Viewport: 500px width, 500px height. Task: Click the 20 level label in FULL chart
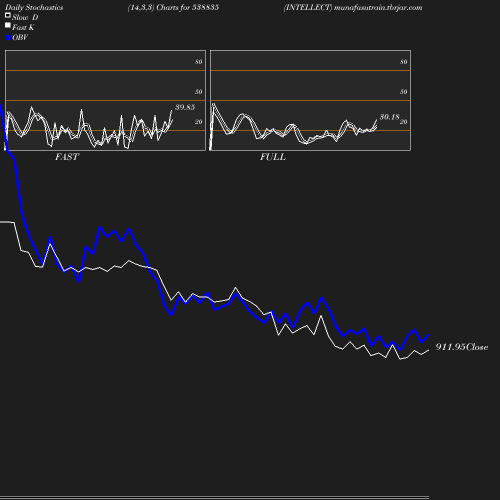click(x=404, y=122)
